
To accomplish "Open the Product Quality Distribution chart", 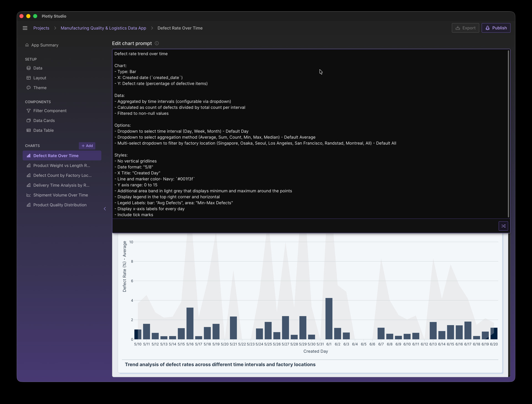I will [60, 205].
